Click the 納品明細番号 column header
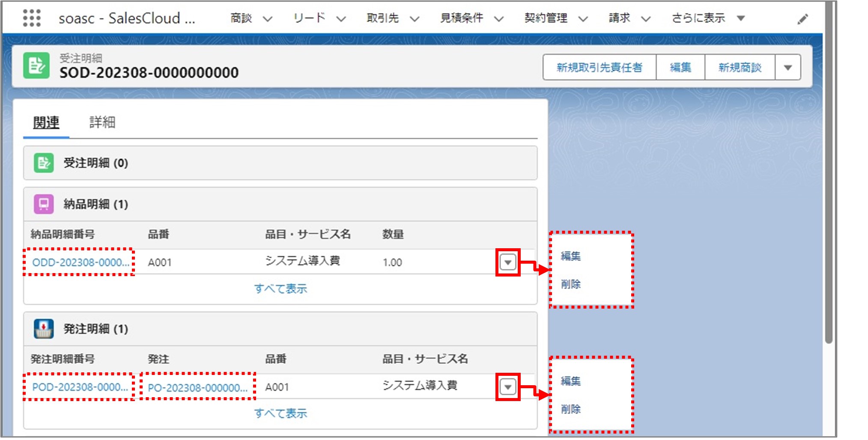Image resolution: width=868 pixels, height=440 pixels. click(x=63, y=234)
